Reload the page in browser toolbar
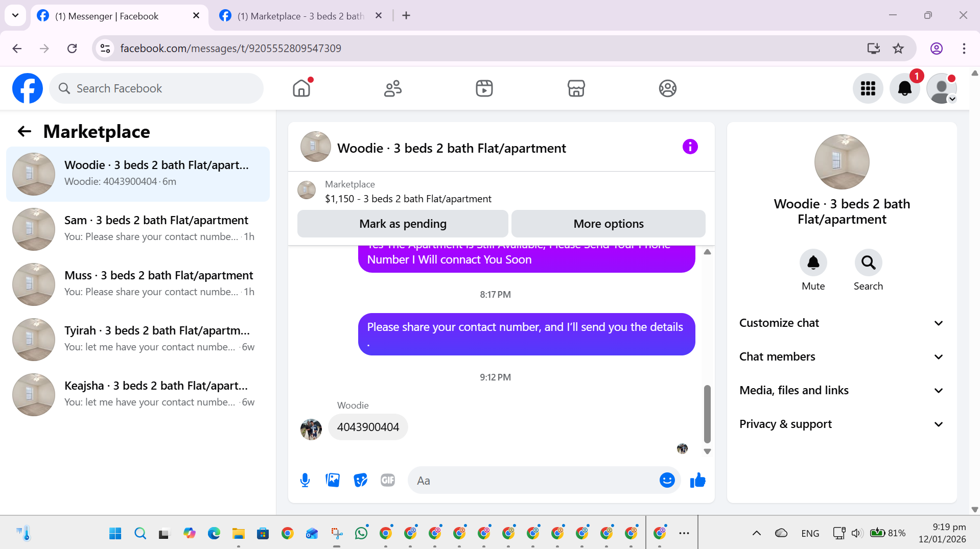The image size is (980, 549). [x=72, y=49]
